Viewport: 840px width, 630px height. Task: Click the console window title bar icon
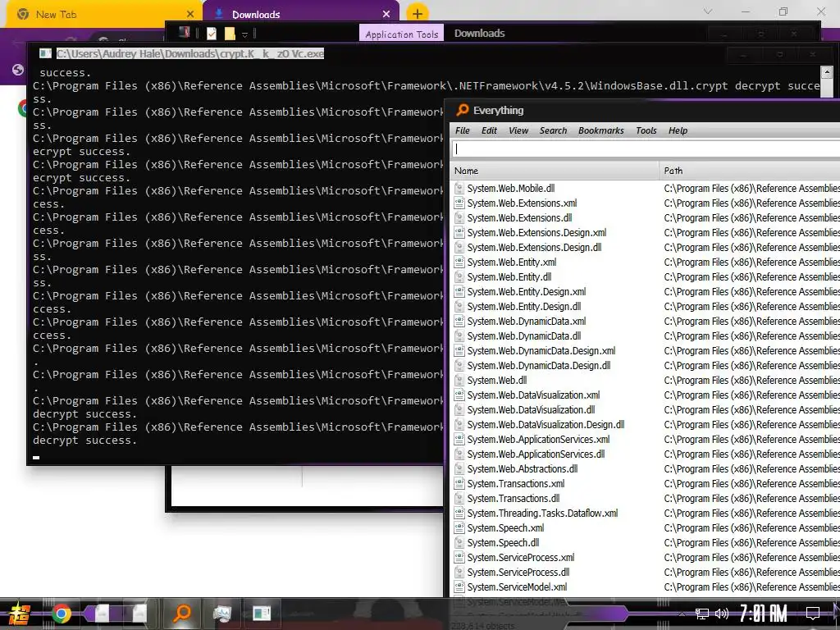pos(45,53)
